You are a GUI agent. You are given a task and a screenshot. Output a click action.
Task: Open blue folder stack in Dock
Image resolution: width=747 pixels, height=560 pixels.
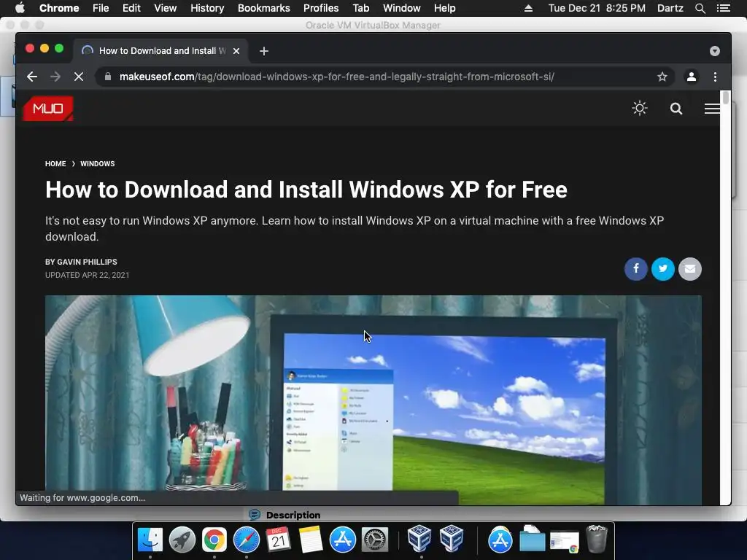coord(532,540)
